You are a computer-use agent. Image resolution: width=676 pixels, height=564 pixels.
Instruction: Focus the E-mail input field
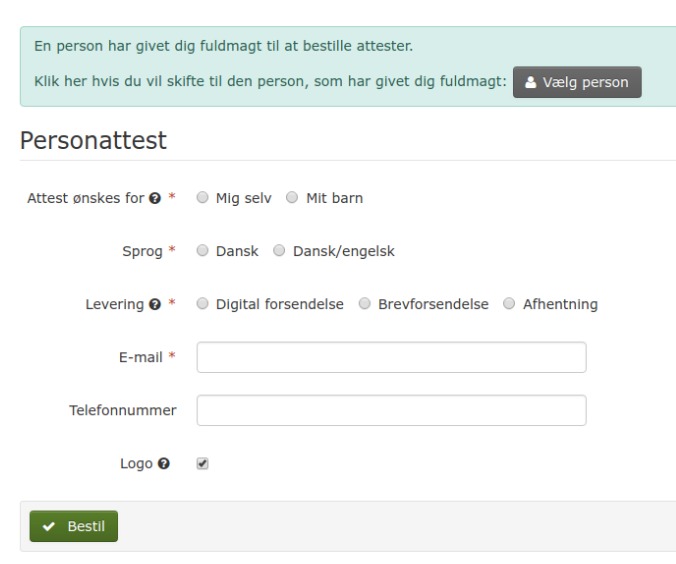point(391,357)
